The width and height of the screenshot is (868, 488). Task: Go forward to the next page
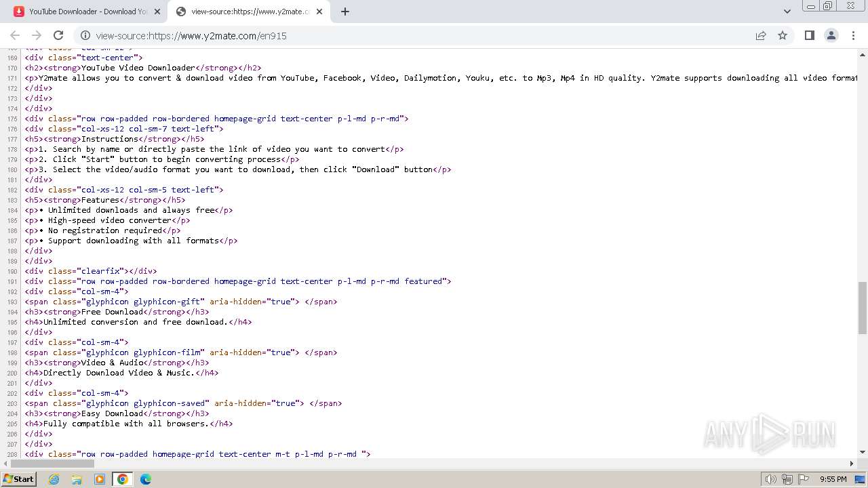point(37,35)
